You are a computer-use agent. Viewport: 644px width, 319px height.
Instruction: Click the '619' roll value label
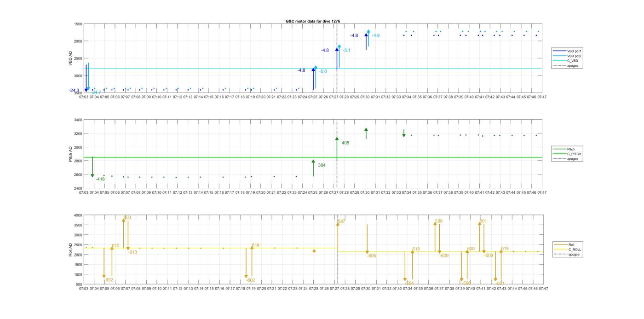click(505, 248)
